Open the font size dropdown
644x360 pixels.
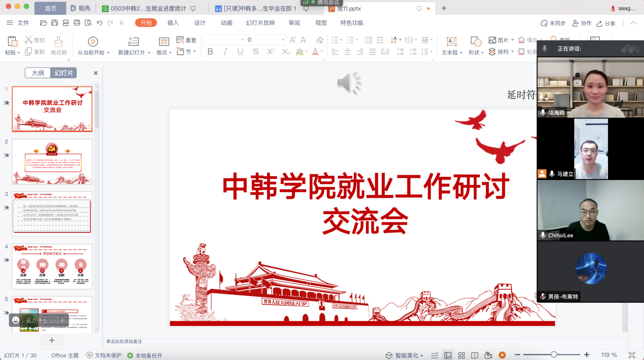tap(283, 40)
